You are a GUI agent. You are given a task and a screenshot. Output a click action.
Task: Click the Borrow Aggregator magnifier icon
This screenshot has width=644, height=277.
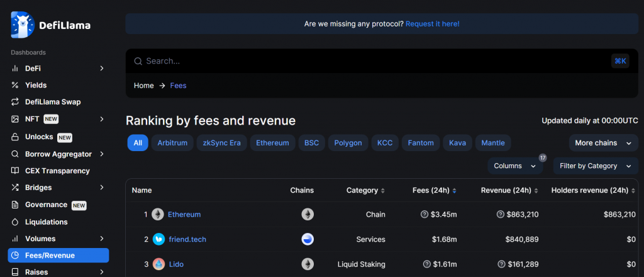pos(15,154)
